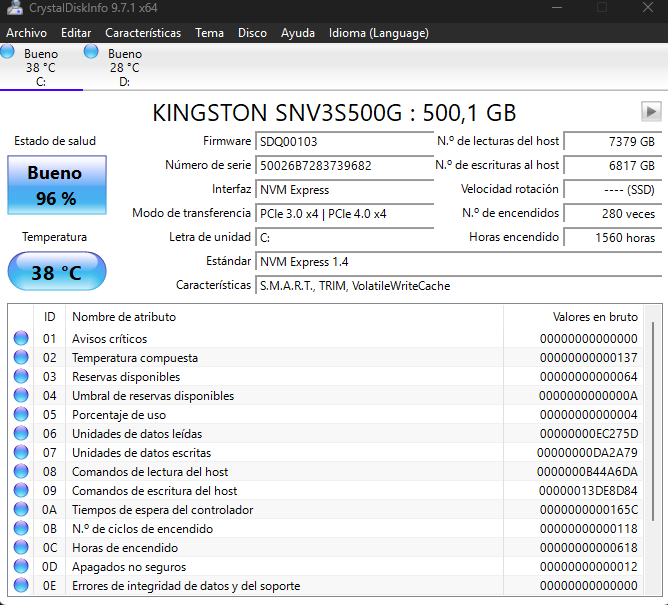668x605 pixels.
Task: Click the status orb for Unidades de datos leídas
Action: [21, 433]
